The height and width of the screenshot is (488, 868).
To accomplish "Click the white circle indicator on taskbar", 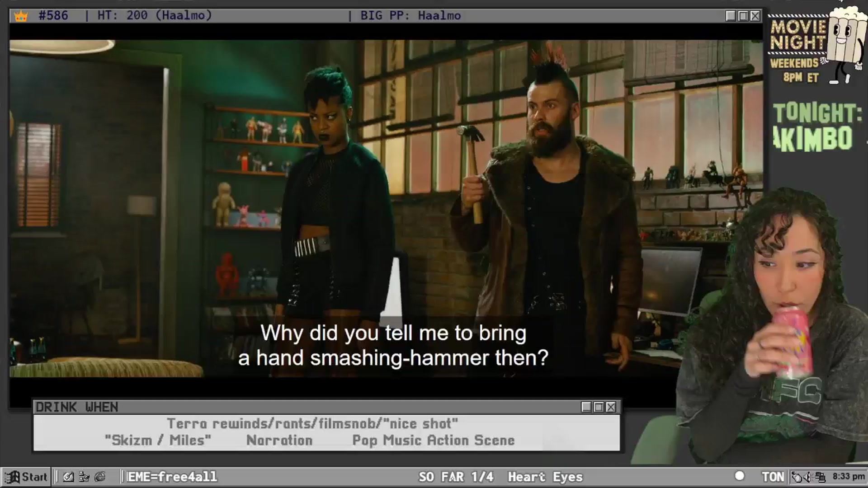I will tap(740, 476).
